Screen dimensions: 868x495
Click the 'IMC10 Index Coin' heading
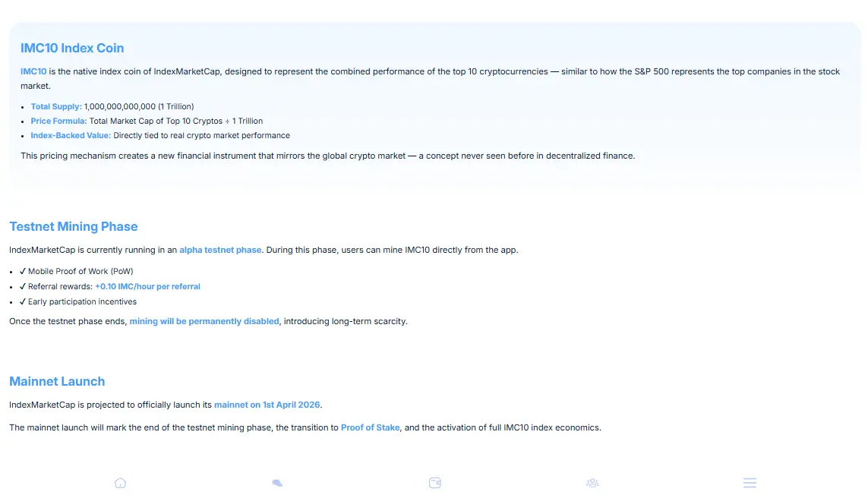[72, 48]
